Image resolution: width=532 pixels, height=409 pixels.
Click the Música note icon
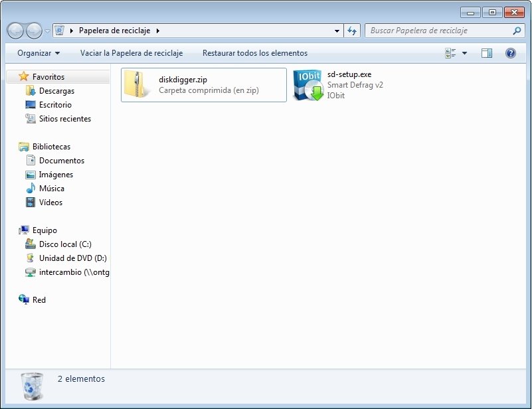point(31,188)
